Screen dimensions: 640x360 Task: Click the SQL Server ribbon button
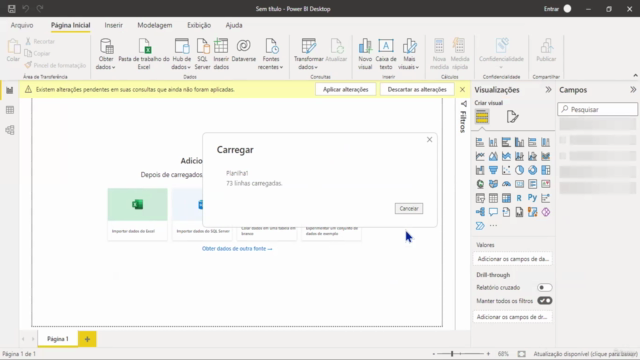[202, 54]
